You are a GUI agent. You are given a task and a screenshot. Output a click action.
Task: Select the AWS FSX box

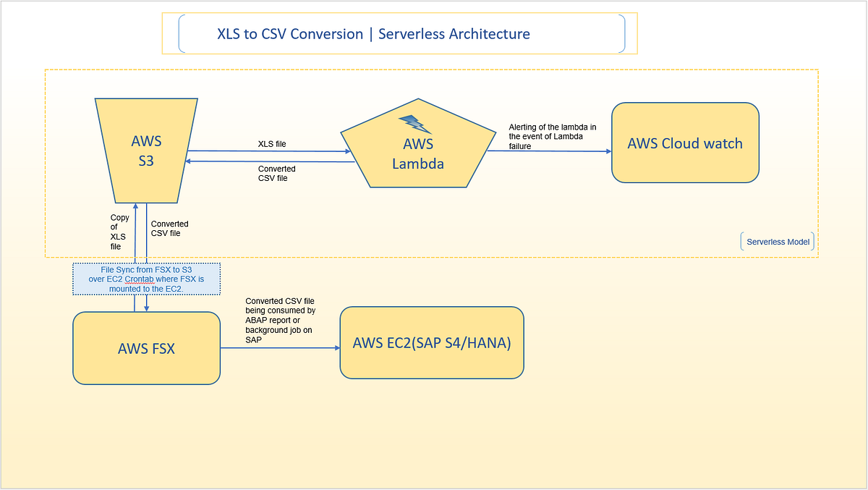click(146, 348)
